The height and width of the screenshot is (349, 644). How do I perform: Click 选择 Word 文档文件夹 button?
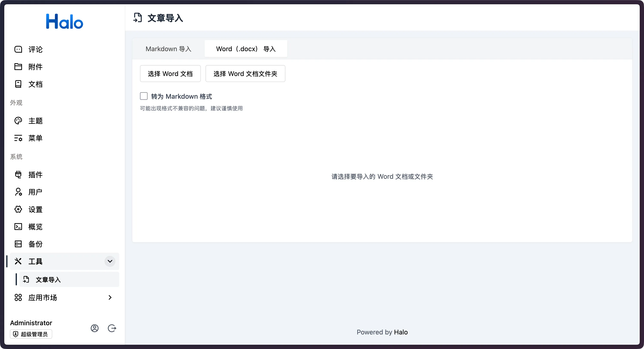(245, 73)
